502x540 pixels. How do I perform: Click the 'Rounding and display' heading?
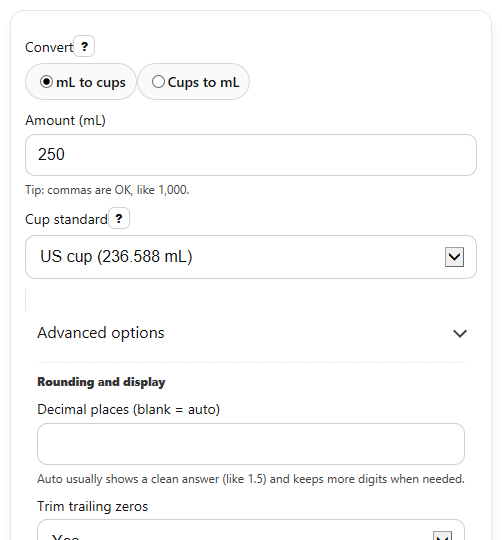pos(101,382)
